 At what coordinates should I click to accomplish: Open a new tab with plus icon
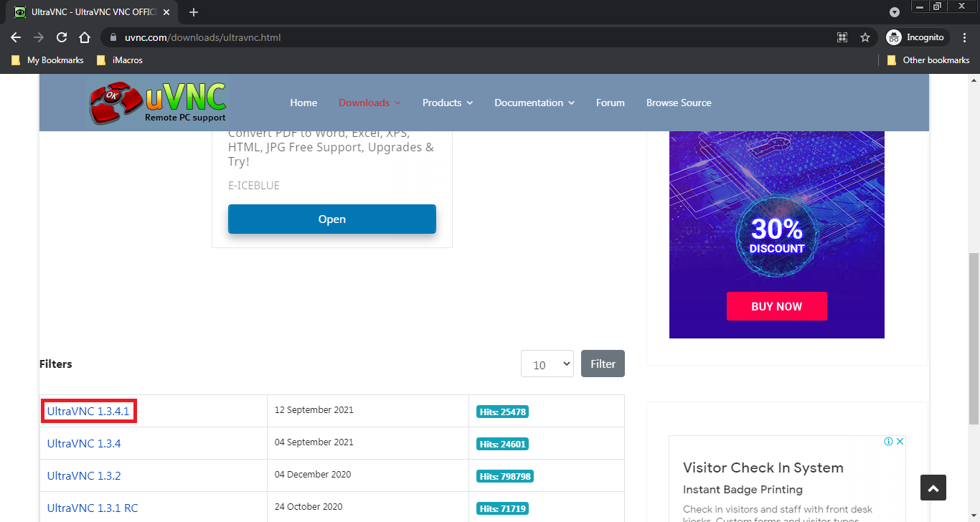[193, 12]
